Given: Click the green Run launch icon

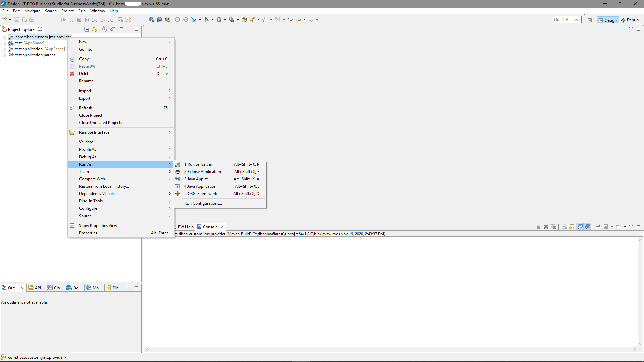Looking at the screenshot, I should tap(219, 20).
